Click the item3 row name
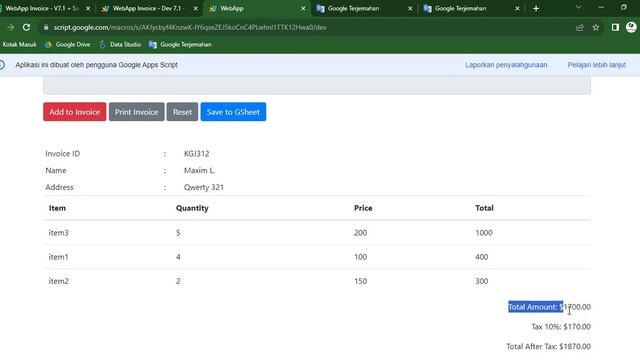The height and width of the screenshot is (360, 640). pyautogui.click(x=58, y=233)
